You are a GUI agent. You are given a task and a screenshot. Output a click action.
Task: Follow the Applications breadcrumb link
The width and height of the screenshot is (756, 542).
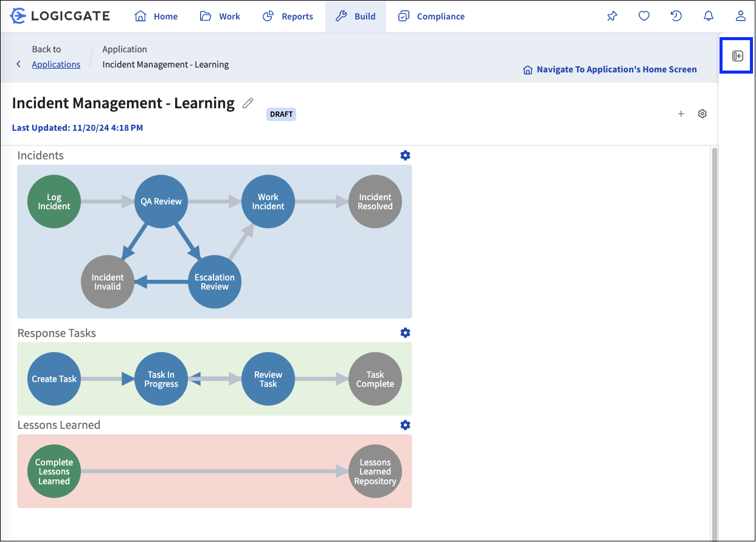[56, 64]
